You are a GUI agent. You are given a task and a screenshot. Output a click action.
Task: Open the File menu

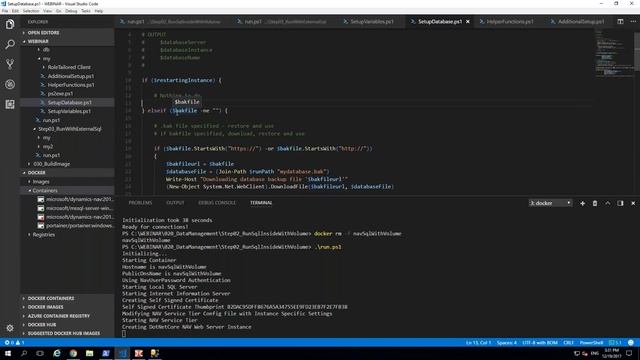point(5,11)
